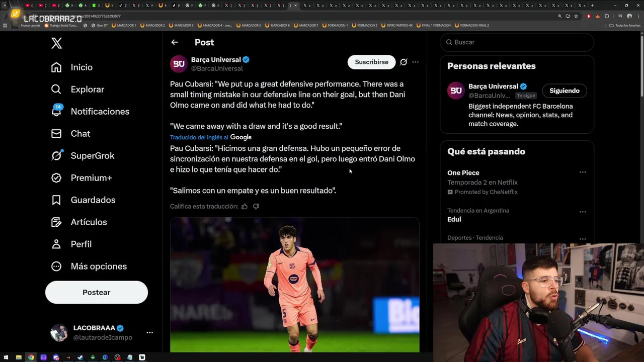The height and width of the screenshot is (362, 644).
Task: Click the Siguiendo button
Action: point(565,90)
